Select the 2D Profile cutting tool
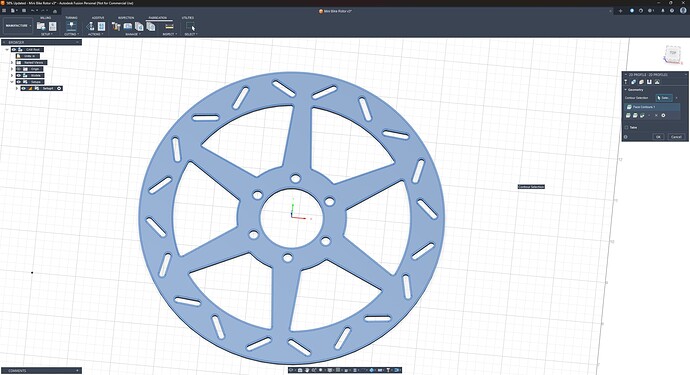 click(71, 26)
